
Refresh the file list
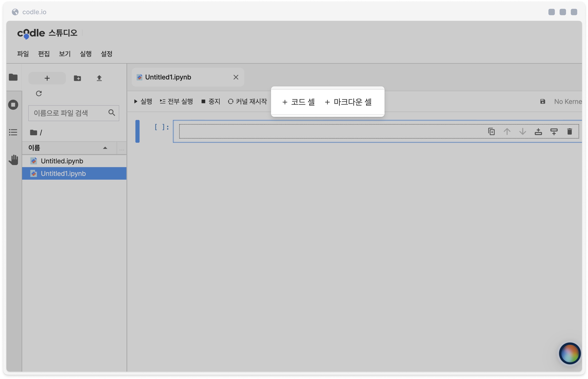39,94
